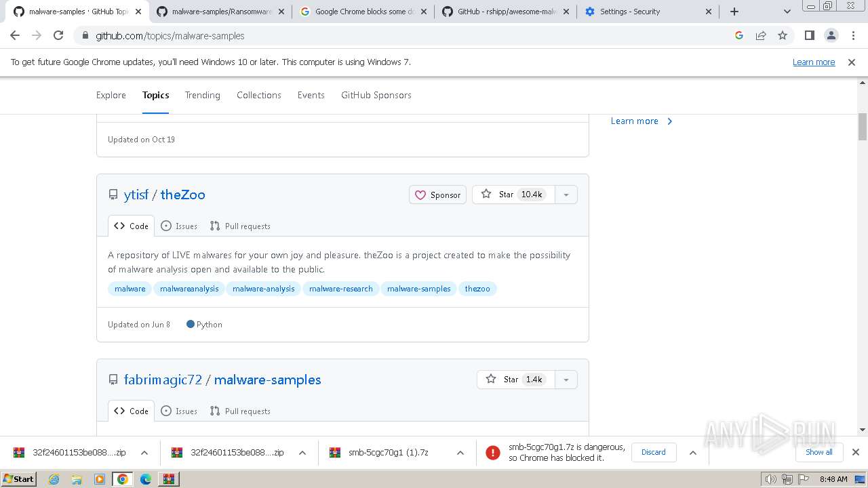Screen dimensions: 868x488
Task: Select the thezoo topic tag
Action: click(477, 289)
